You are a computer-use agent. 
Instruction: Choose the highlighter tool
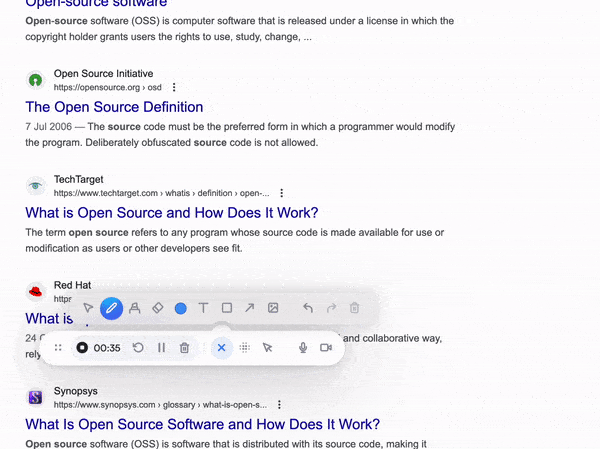(x=134, y=308)
